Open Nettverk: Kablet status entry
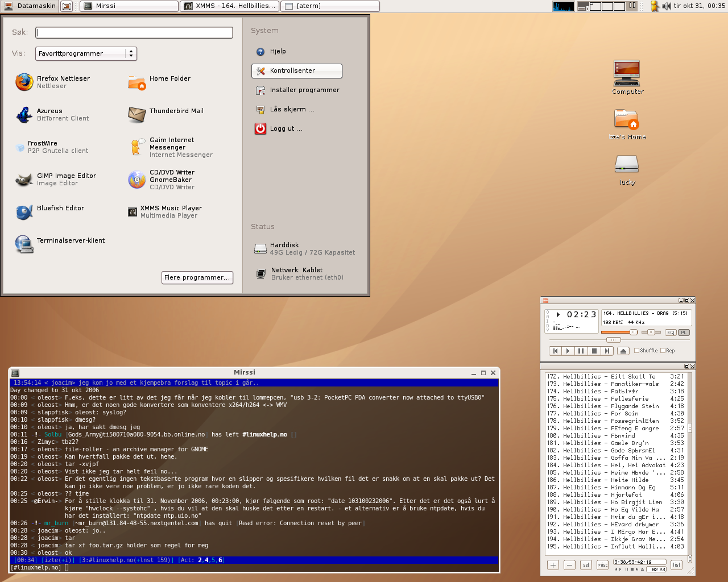Viewport: 728px width, 582px height. point(300,274)
